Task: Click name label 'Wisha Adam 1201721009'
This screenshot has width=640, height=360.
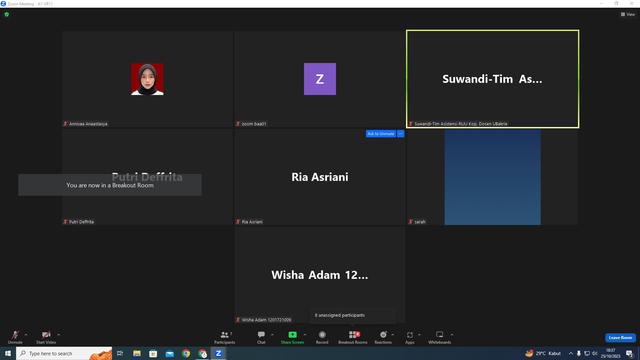Action: (266, 320)
